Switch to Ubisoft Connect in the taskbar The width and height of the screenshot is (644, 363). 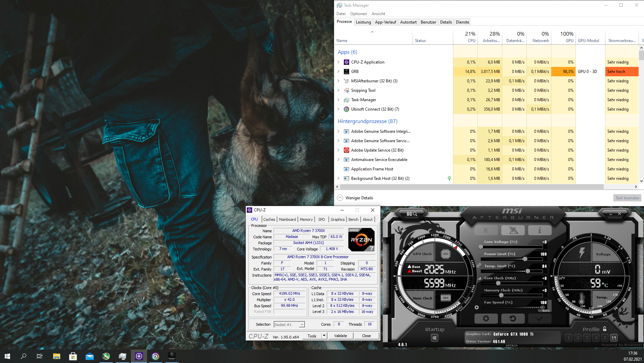(155, 356)
